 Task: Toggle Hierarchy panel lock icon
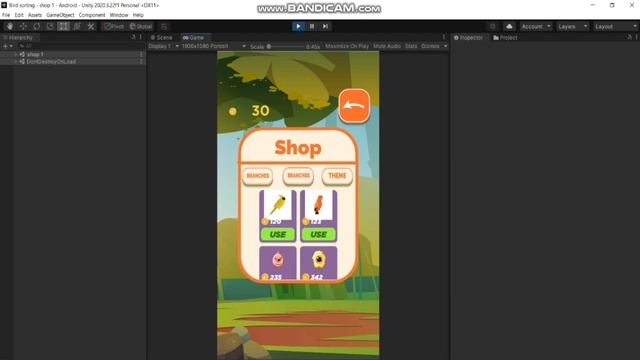[x=133, y=37]
